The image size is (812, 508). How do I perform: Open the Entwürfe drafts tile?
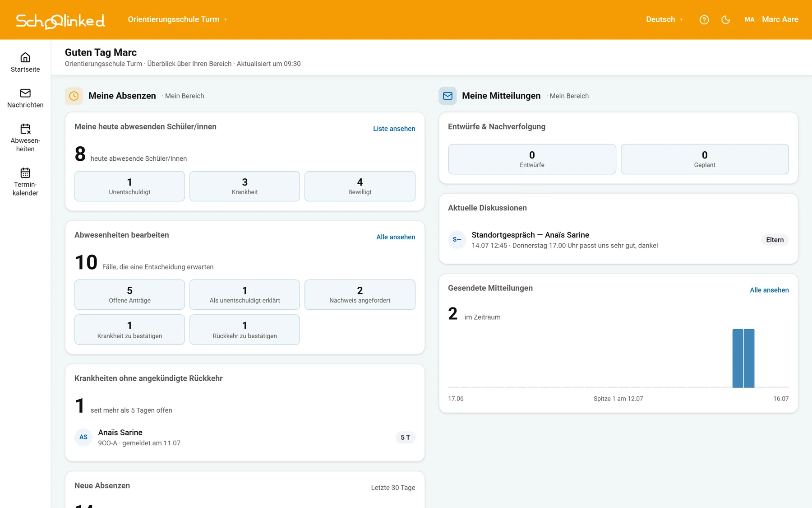pos(532,159)
